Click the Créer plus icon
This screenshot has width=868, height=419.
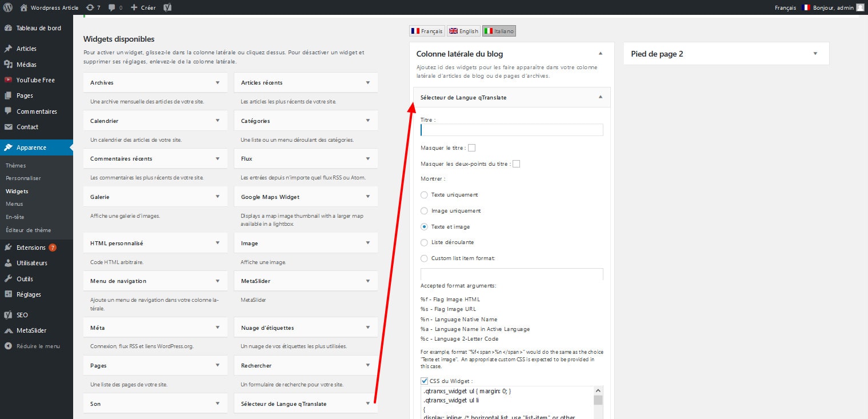(134, 7)
